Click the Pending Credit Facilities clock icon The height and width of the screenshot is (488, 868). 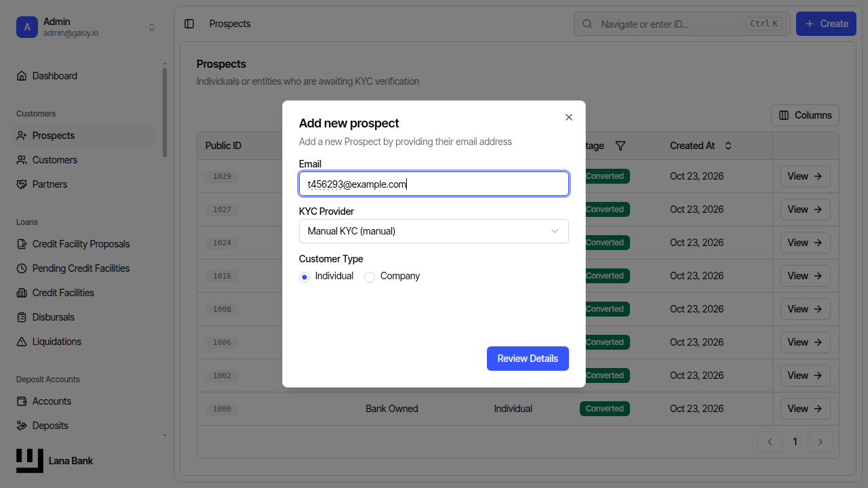coord(22,268)
